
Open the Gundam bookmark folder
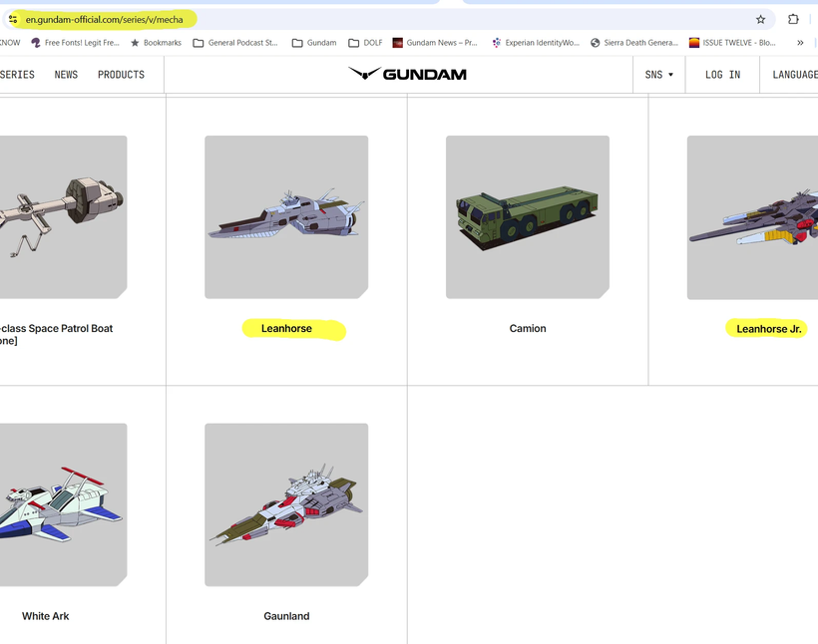(x=314, y=43)
